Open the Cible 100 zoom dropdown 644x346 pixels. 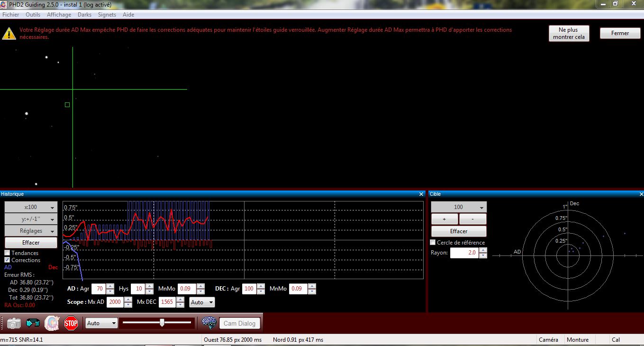tap(459, 207)
